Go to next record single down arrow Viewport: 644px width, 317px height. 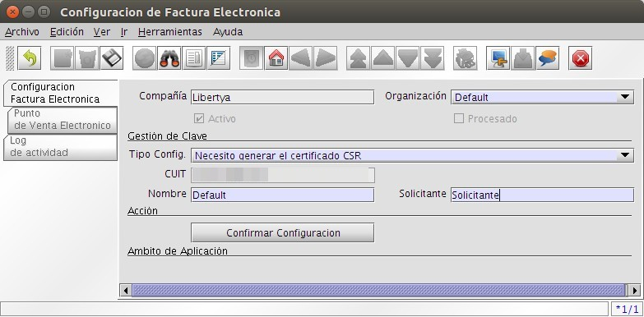[x=407, y=58]
